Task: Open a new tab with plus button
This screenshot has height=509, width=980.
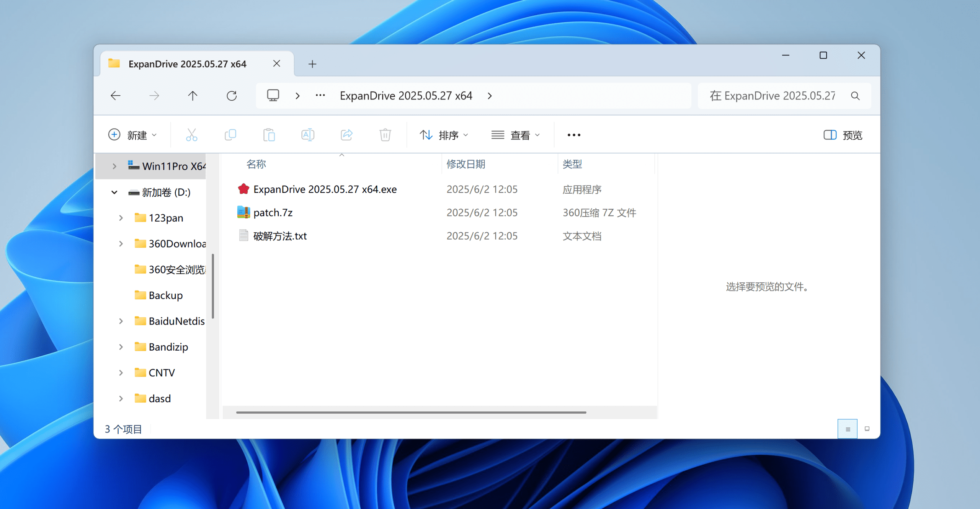Action: [x=312, y=64]
